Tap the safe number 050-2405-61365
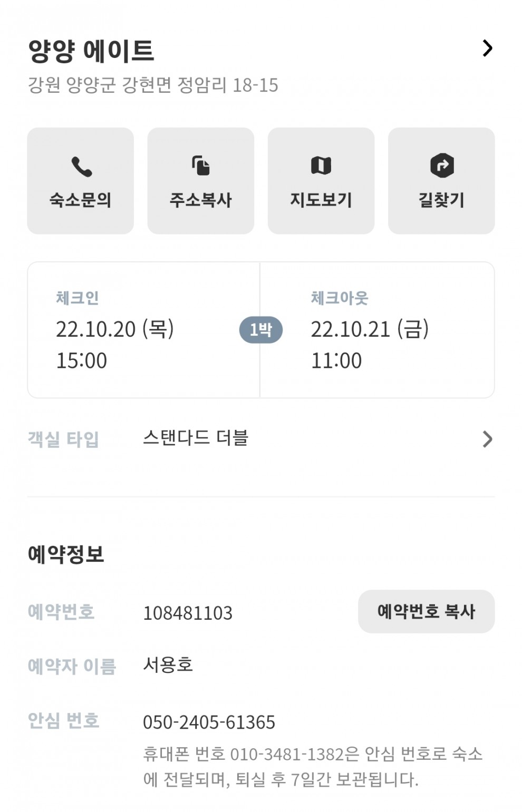Screen dimensions: 522x812 (x=209, y=722)
